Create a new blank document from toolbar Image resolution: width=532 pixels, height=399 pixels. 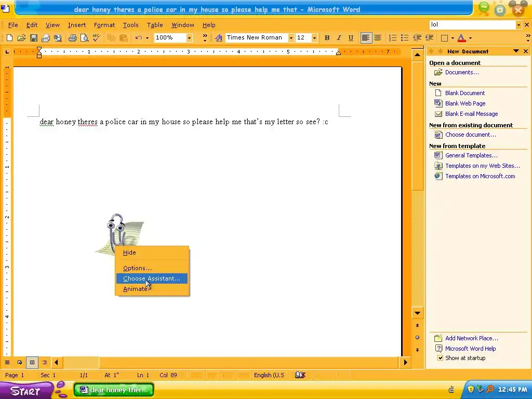click(x=9, y=37)
